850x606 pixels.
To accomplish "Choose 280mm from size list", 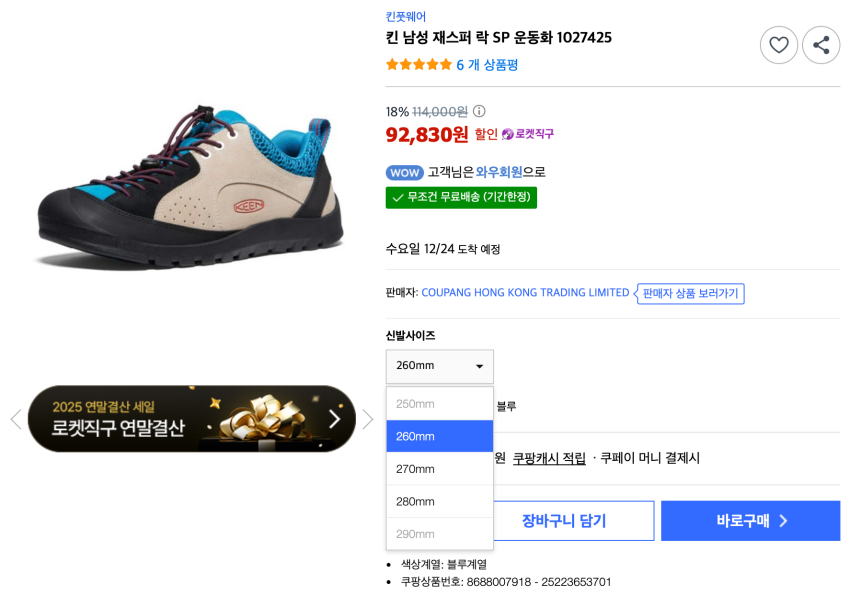I will click(439, 501).
